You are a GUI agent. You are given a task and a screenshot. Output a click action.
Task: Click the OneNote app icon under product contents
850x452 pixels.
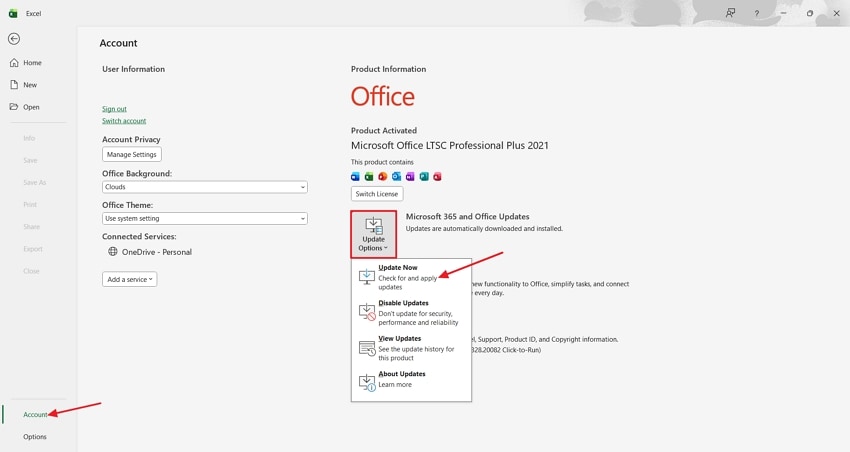410,177
